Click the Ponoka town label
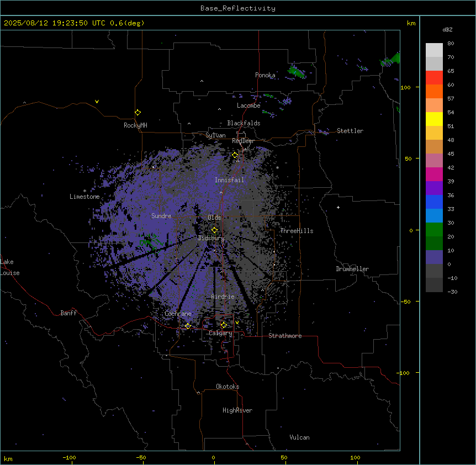This screenshot has width=476, height=465. [x=265, y=75]
